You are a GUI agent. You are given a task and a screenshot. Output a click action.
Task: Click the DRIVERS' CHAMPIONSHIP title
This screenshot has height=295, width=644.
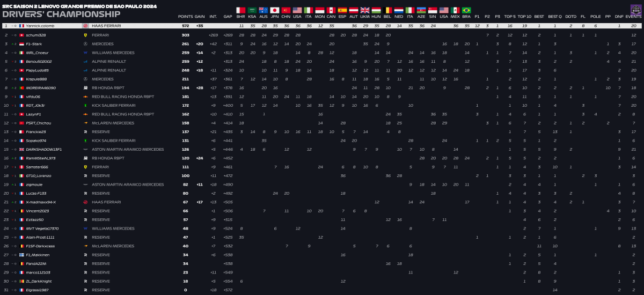tap(62, 13)
